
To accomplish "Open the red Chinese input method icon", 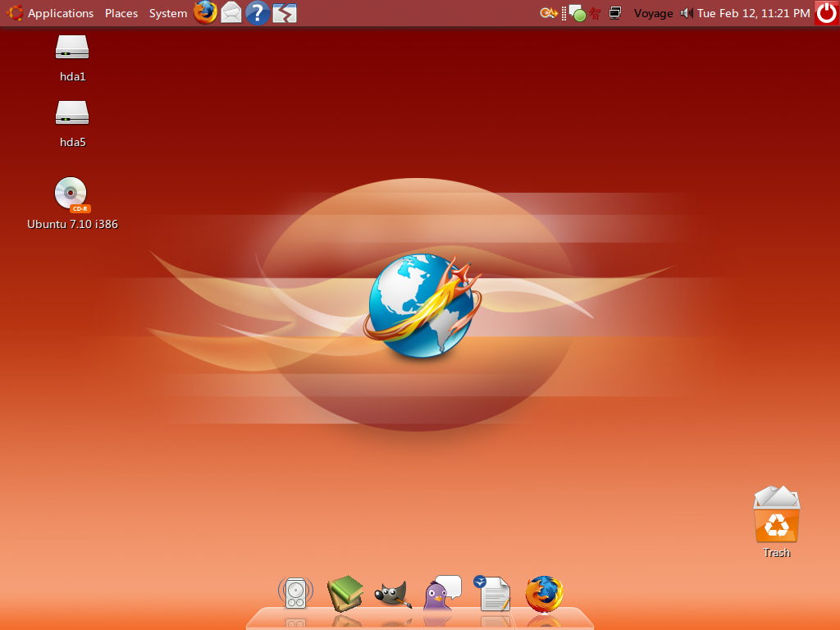I will pyautogui.click(x=595, y=13).
